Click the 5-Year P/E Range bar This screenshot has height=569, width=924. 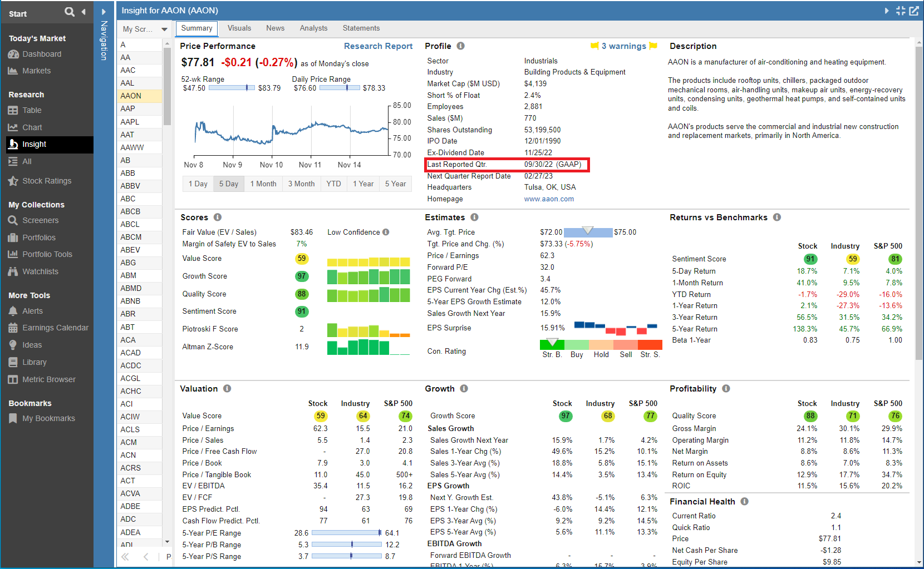point(346,533)
